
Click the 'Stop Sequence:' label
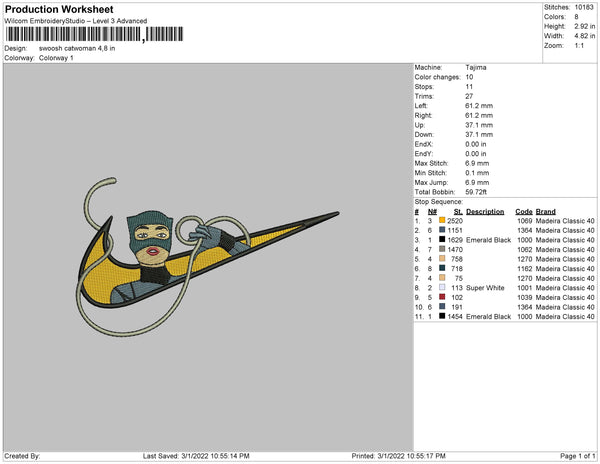[439, 202]
